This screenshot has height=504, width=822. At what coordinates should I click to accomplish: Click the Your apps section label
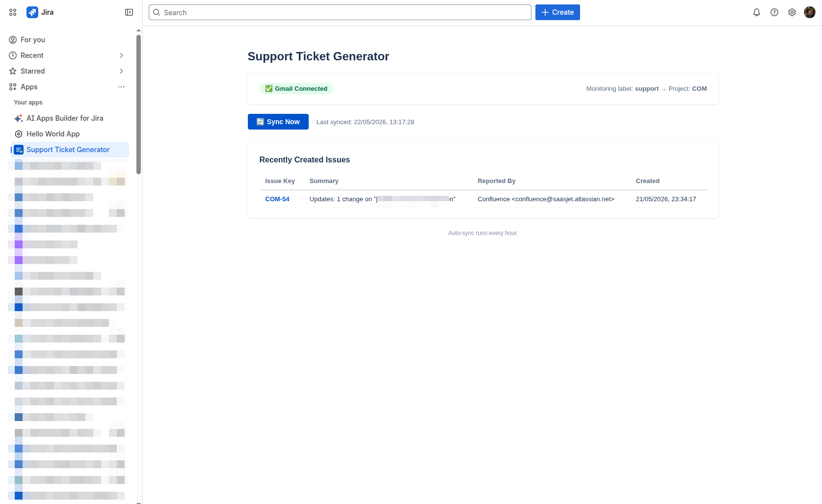[28, 103]
